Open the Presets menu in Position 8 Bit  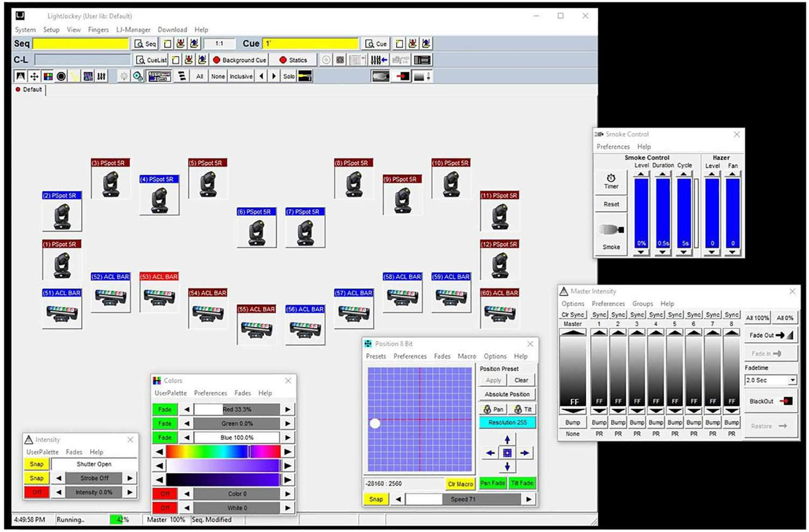pyautogui.click(x=376, y=356)
